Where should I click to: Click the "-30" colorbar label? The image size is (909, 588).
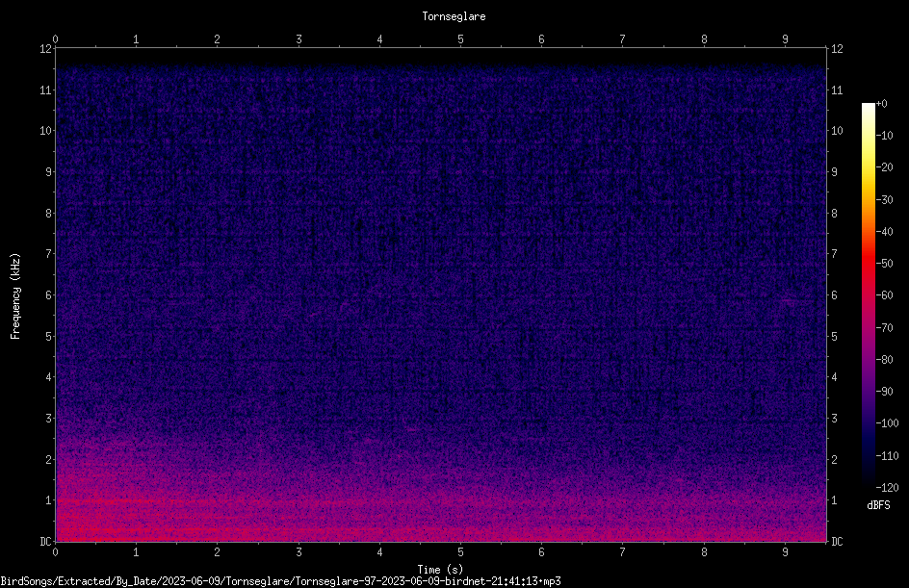(x=884, y=200)
